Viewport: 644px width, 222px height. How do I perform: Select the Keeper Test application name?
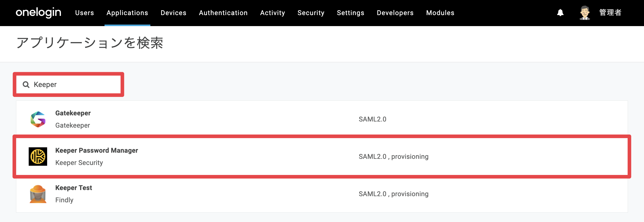pyautogui.click(x=74, y=188)
